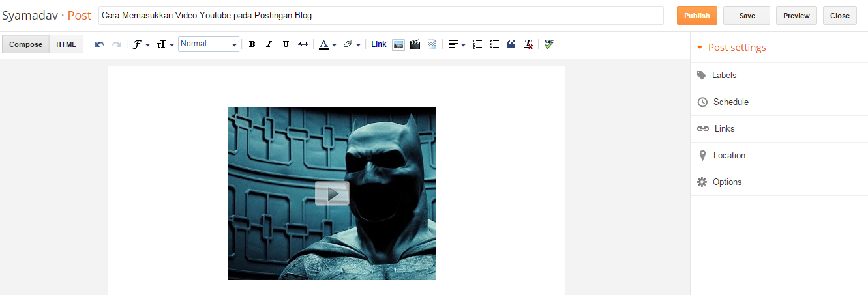This screenshot has height=295, width=868.
Task: Switch to Compose editing mode
Action: (26, 44)
